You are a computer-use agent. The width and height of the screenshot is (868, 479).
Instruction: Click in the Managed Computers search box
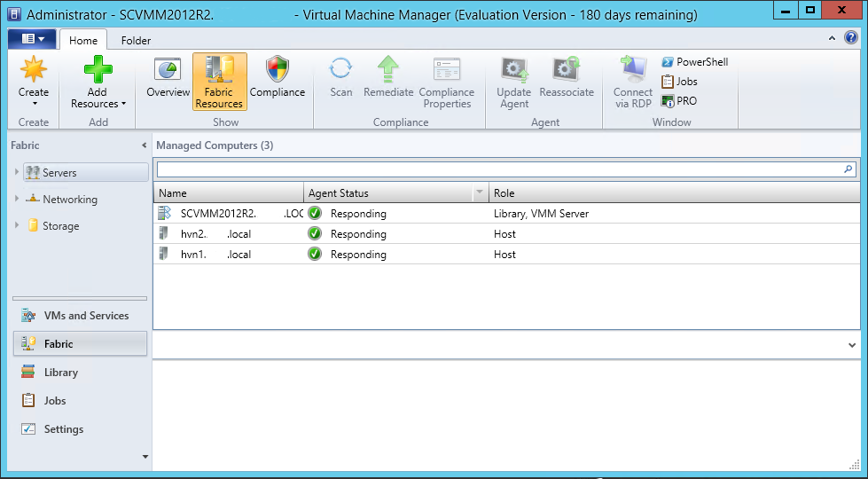pyautogui.click(x=499, y=169)
